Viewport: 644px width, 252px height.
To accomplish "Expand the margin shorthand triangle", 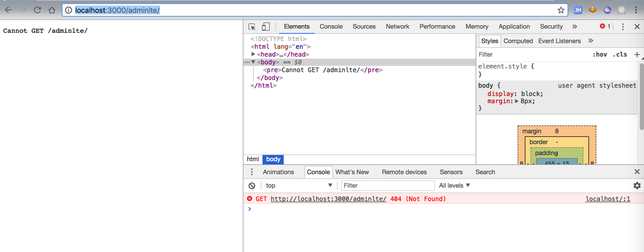I will click(x=517, y=101).
